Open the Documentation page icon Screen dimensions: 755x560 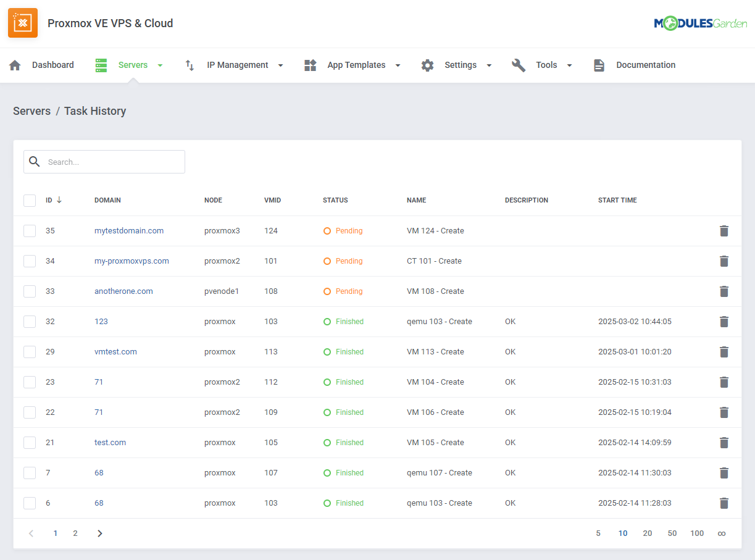(599, 65)
